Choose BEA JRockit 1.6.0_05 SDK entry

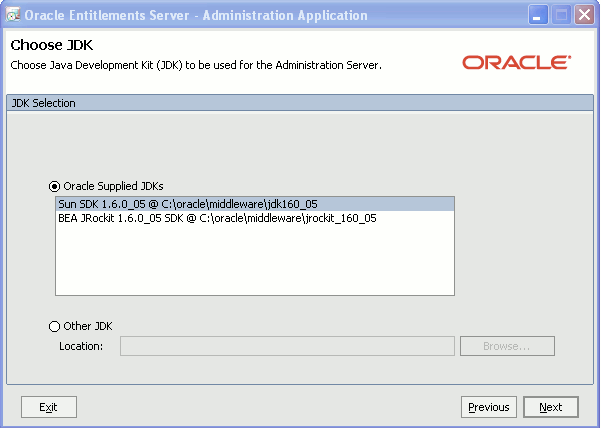coord(255,218)
